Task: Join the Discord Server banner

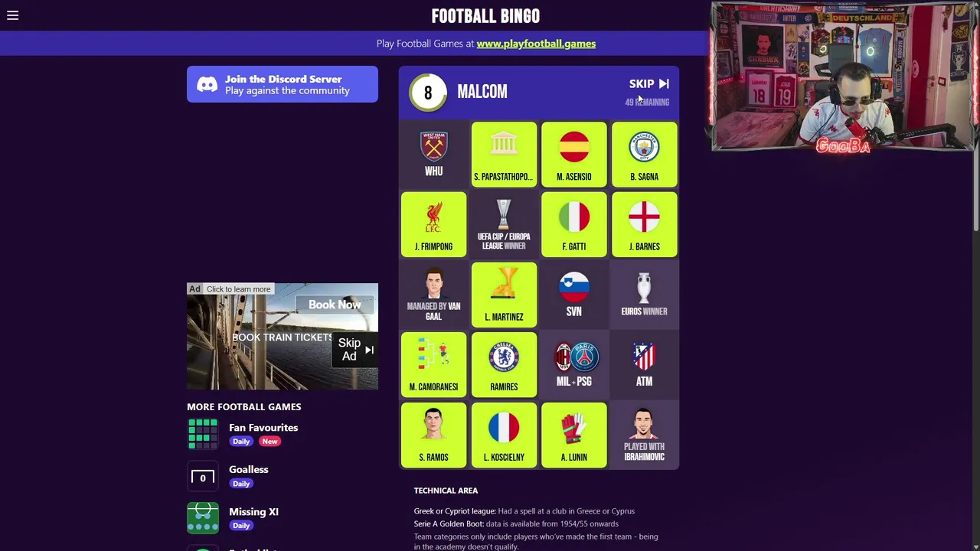Action: 283,84
